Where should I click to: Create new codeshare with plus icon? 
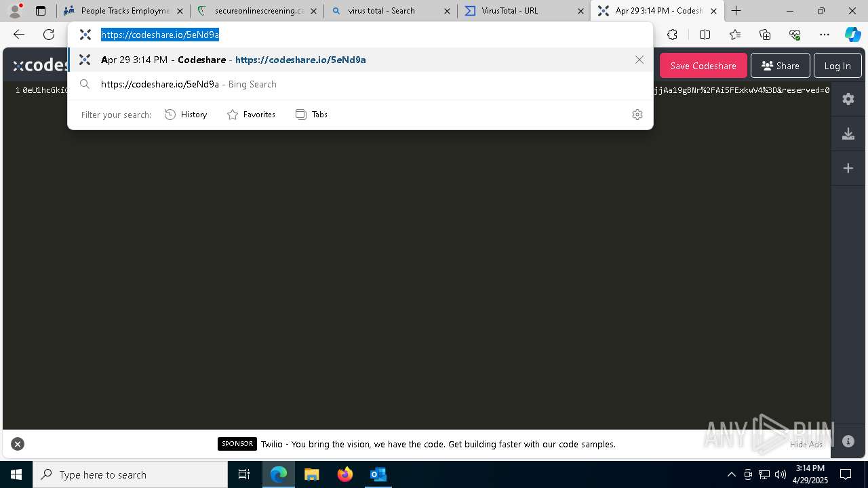coord(848,168)
